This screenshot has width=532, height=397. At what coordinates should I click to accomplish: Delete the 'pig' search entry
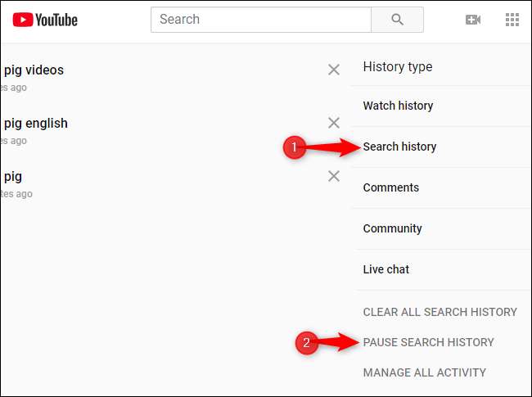tap(334, 176)
